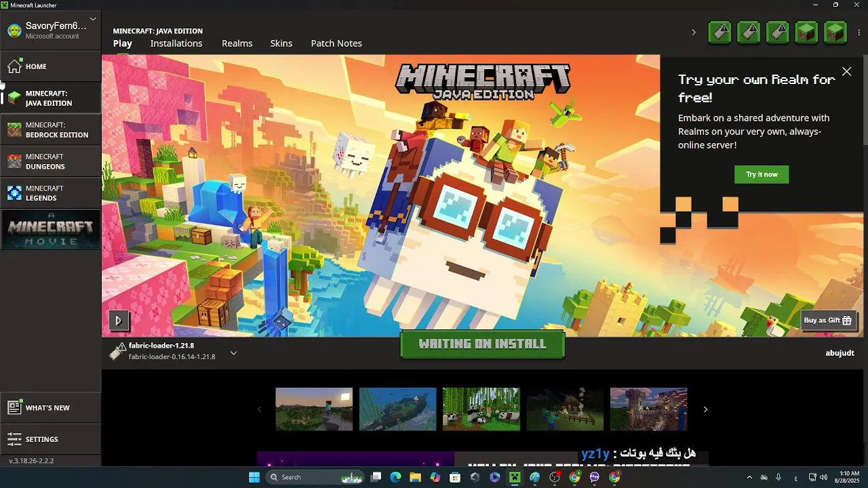Select Minecraft: Bedrock Edition in sidebar
Image resolution: width=868 pixels, height=488 pixels.
[50, 129]
